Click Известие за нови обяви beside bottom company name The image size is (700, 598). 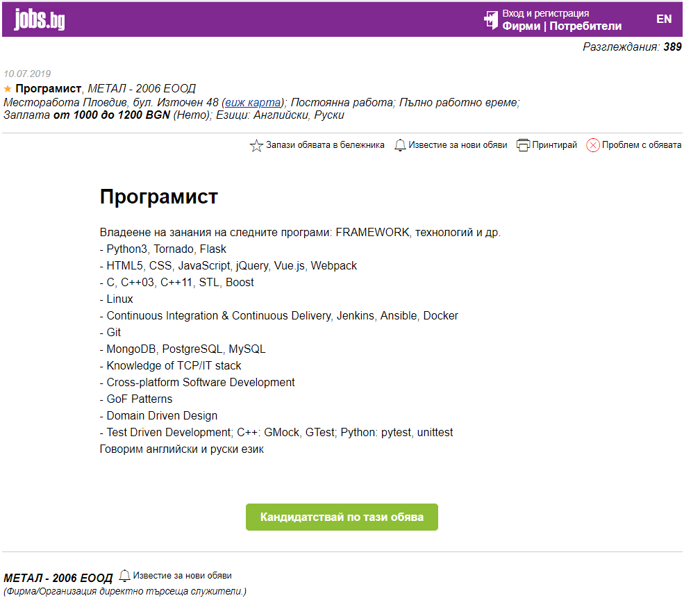(x=182, y=576)
